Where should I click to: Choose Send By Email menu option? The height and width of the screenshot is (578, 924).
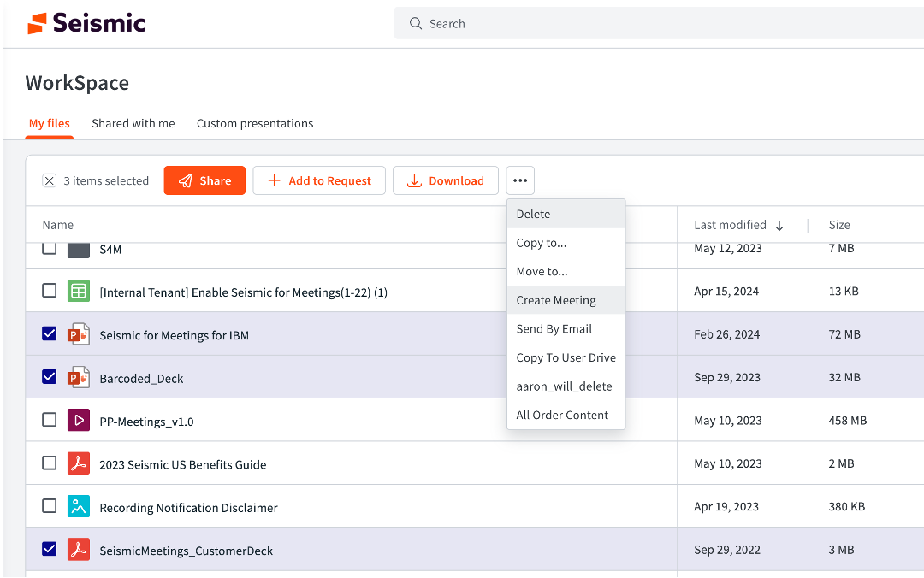[x=566, y=329]
